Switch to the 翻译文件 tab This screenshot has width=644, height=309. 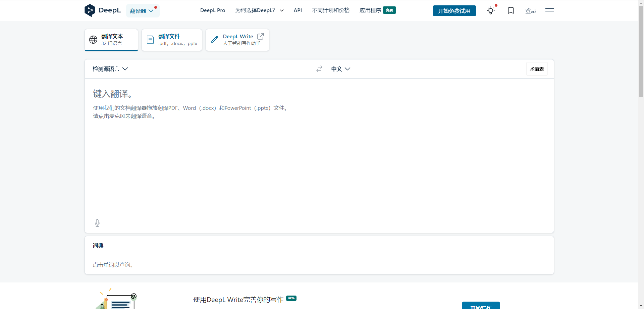(x=172, y=40)
